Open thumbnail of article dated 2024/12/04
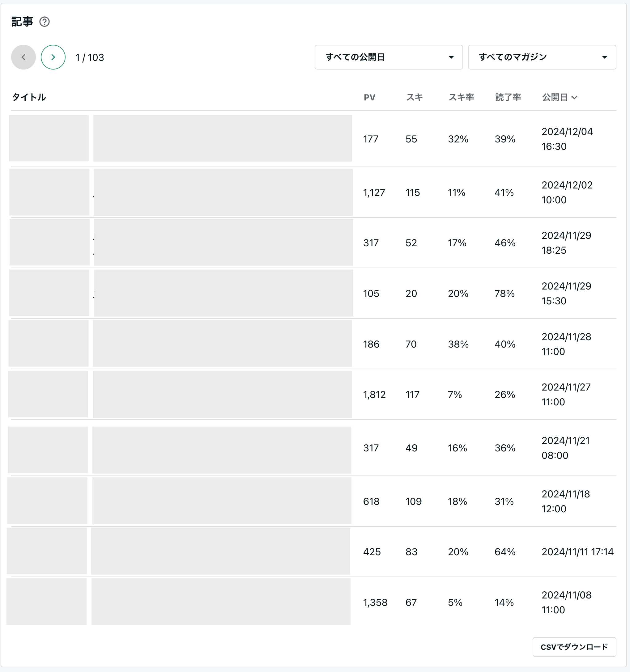The width and height of the screenshot is (630, 672). tap(49, 138)
